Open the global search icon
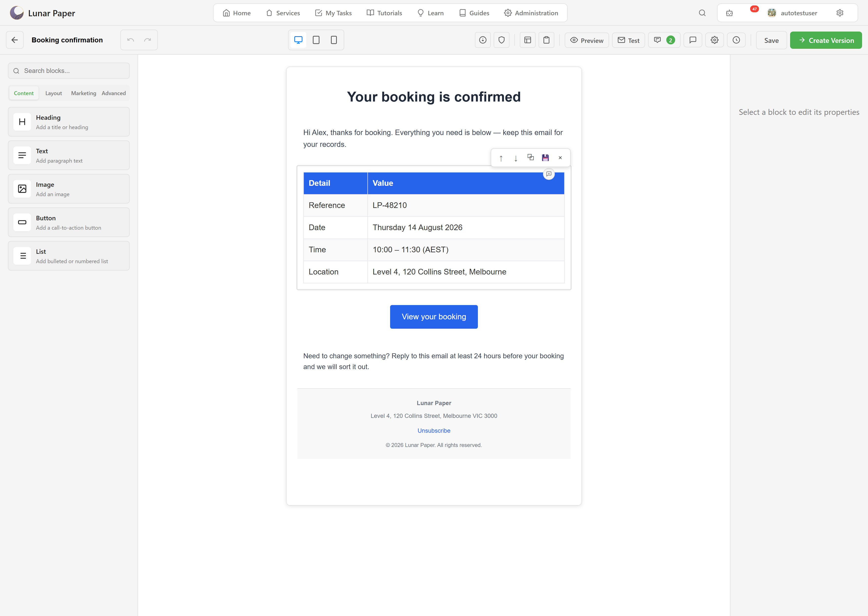Viewport: 868px width, 616px height. [x=702, y=13]
